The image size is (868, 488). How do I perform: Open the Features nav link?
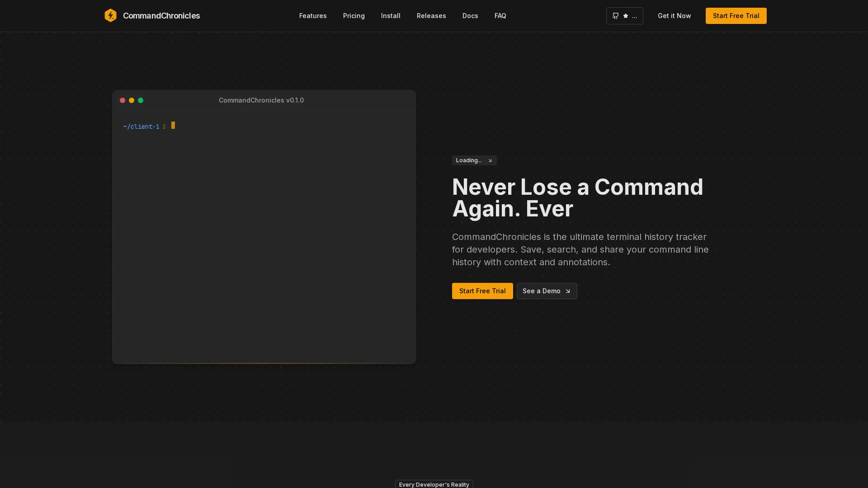[x=313, y=16]
